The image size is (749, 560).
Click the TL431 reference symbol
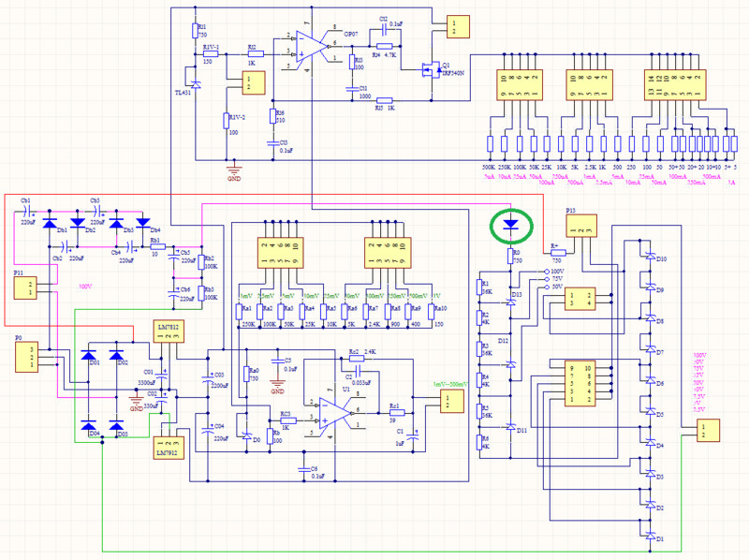click(194, 74)
